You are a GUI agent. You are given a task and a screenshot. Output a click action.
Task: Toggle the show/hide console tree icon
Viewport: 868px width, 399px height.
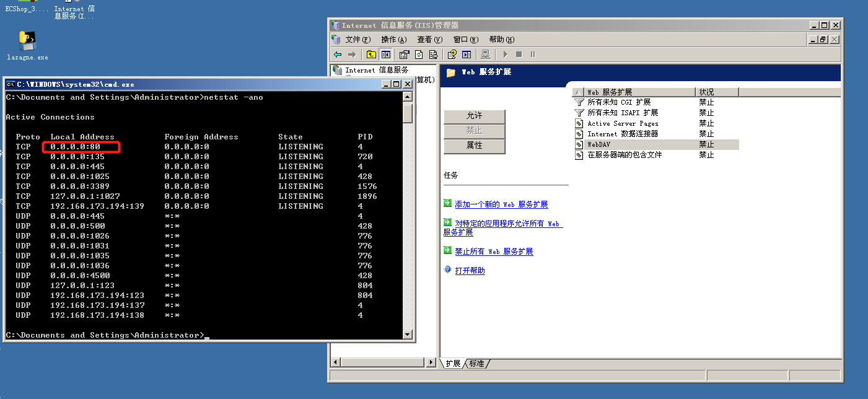pyautogui.click(x=385, y=55)
